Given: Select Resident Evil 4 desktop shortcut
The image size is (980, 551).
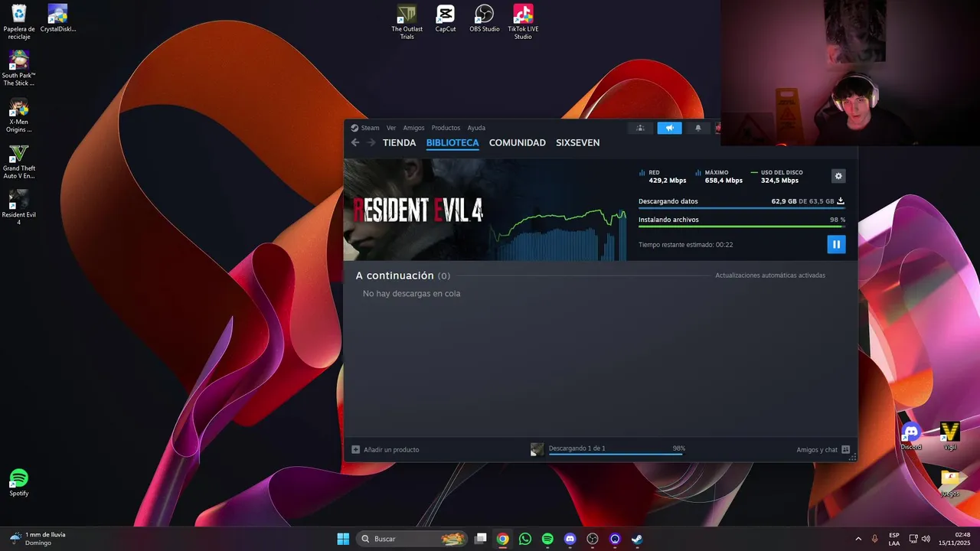Looking at the screenshot, I should [x=19, y=207].
